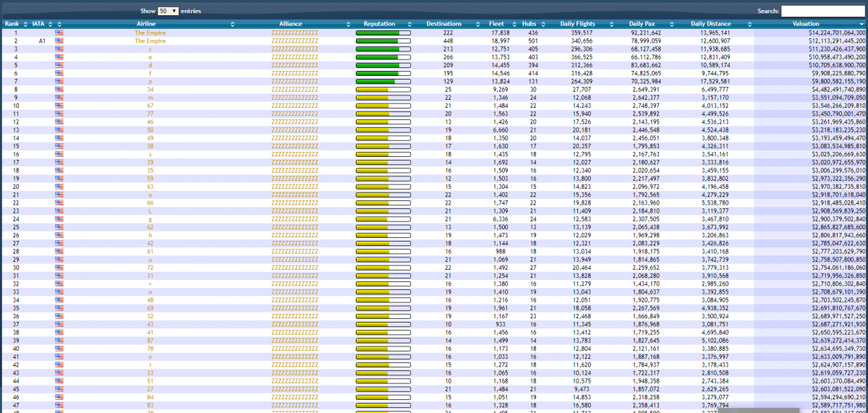868x413 pixels.
Task: Open the Show entries count dropdown
Action: pyautogui.click(x=168, y=12)
